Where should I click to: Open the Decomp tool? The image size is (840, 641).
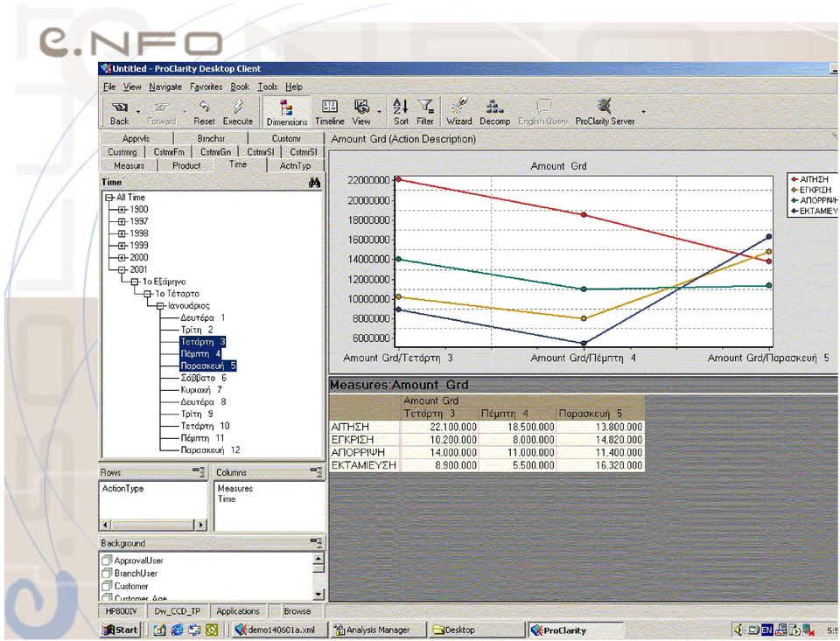pos(494,112)
